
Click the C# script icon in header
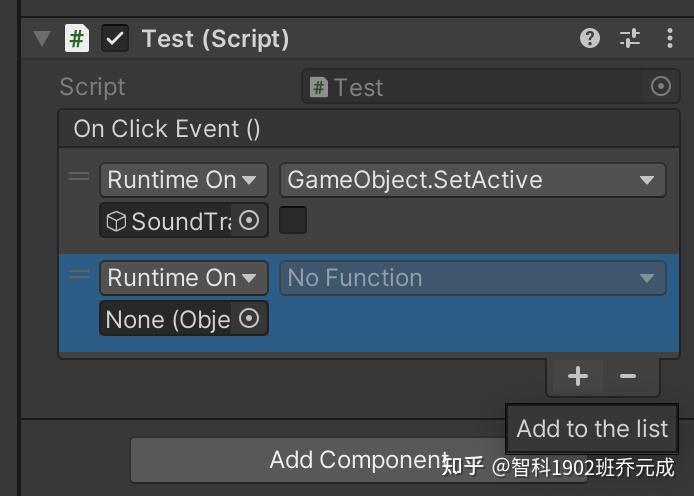pyautogui.click(x=77, y=39)
